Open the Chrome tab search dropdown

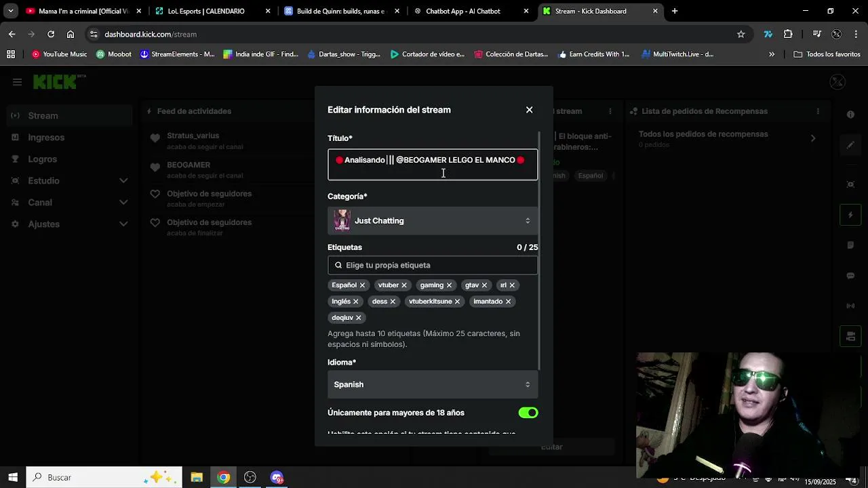coord(10,11)
